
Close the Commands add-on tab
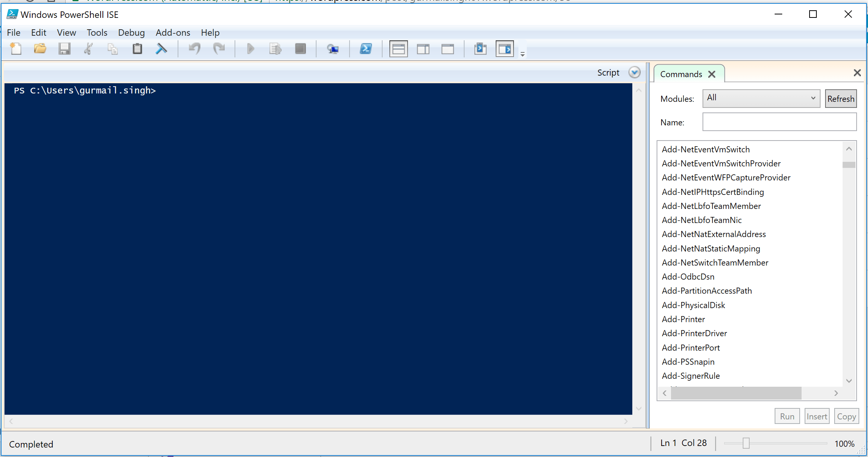point(712,74)
